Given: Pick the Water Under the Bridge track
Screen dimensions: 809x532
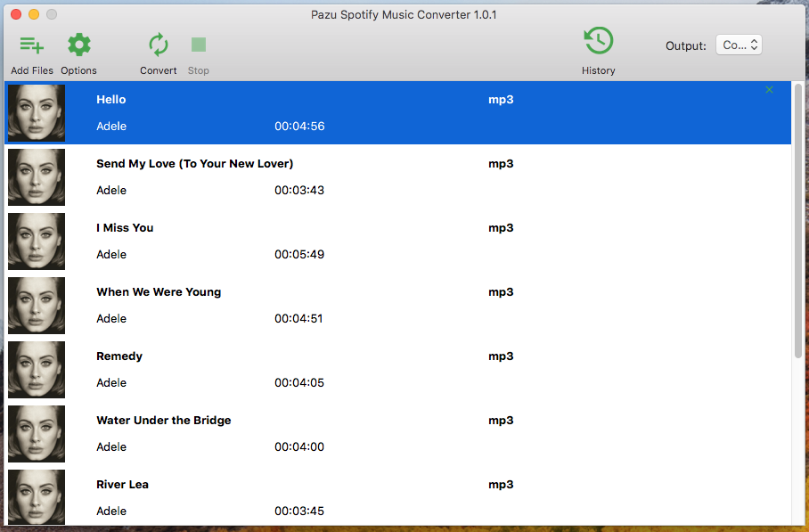Looking at the screenshot, I should point(163,421).
